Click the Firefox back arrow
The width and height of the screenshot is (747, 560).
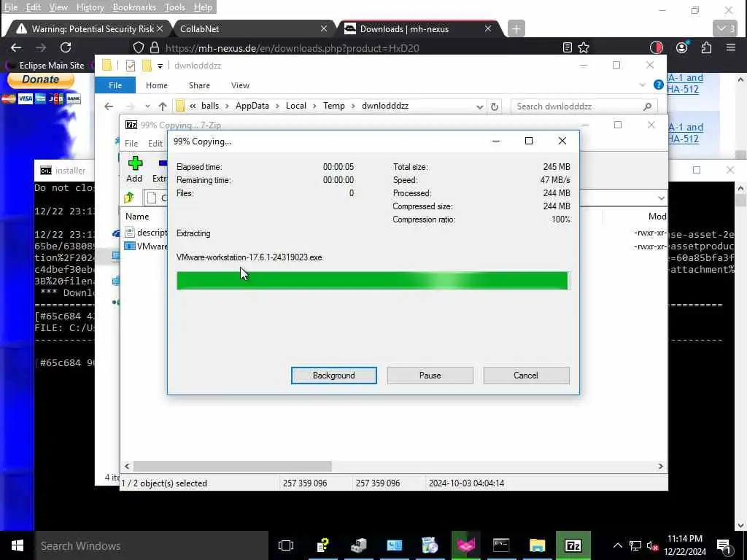(x=16, y=47)
